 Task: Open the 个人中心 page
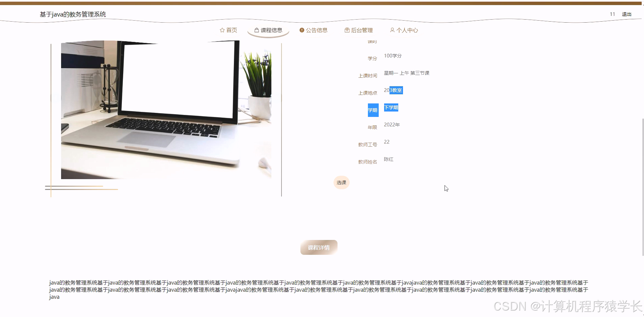407,30
